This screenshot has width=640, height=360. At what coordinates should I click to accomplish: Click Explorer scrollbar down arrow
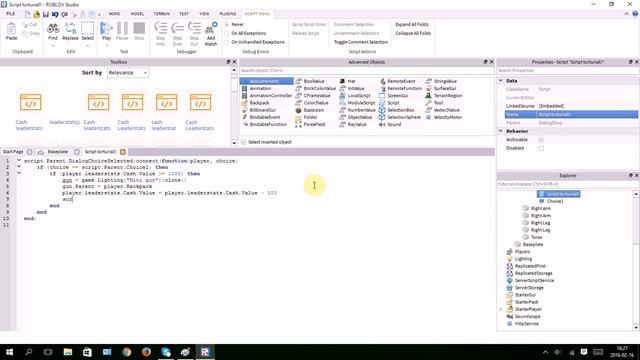[x=636, y=327]
